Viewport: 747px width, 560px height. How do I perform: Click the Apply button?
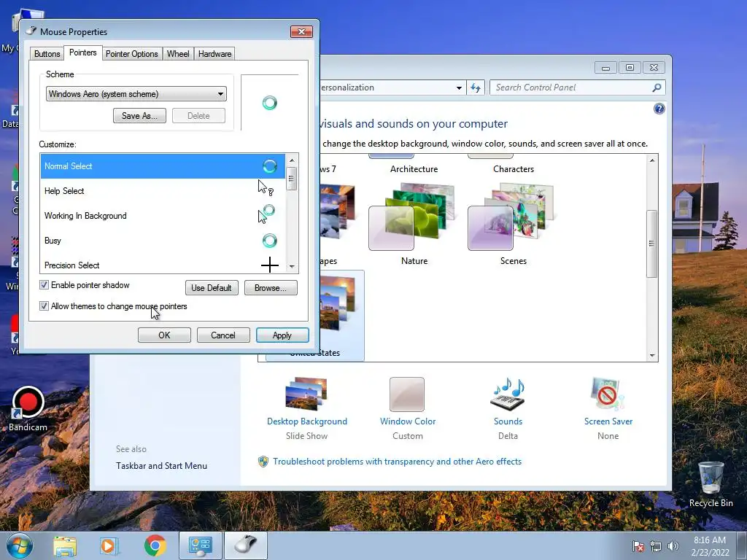point(282,335)
